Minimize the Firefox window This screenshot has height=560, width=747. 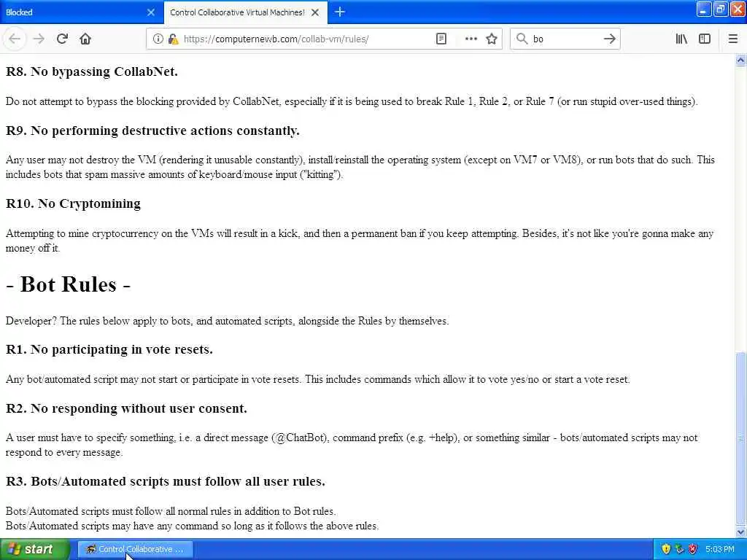(704, 9)
